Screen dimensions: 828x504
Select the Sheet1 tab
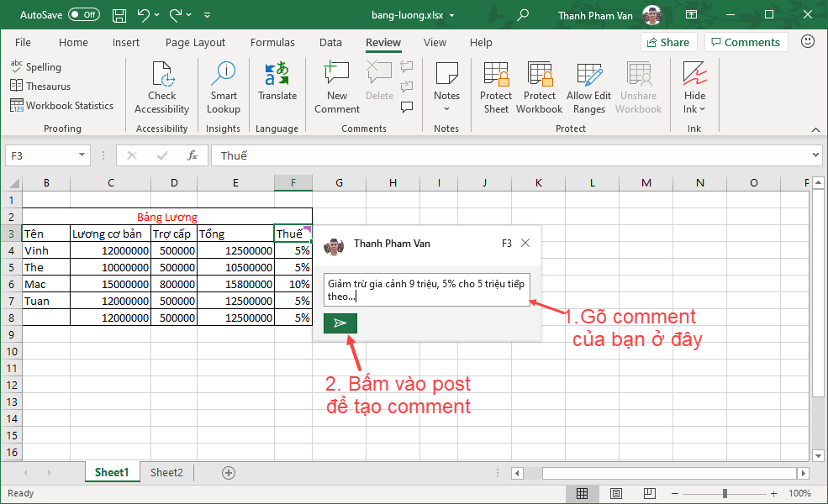(112, 472)
